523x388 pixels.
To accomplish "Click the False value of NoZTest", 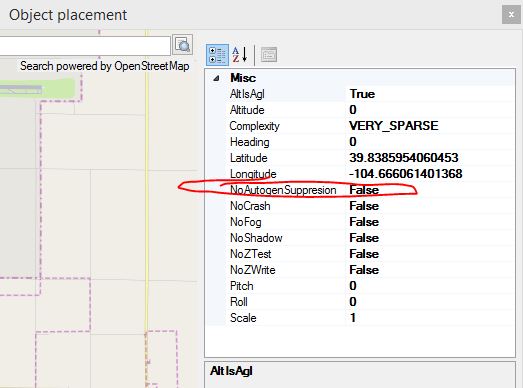I will [x=364, y=254].
